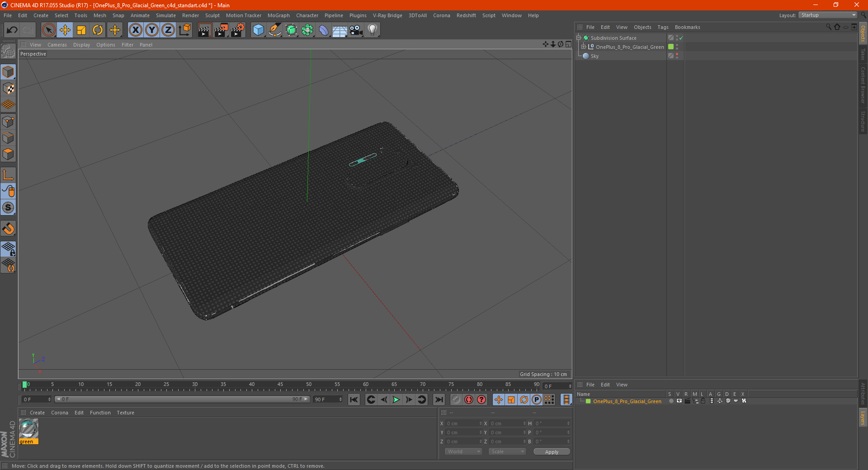Switch to Points mode
Screen dimensions: 868x470
coord(8,122)
